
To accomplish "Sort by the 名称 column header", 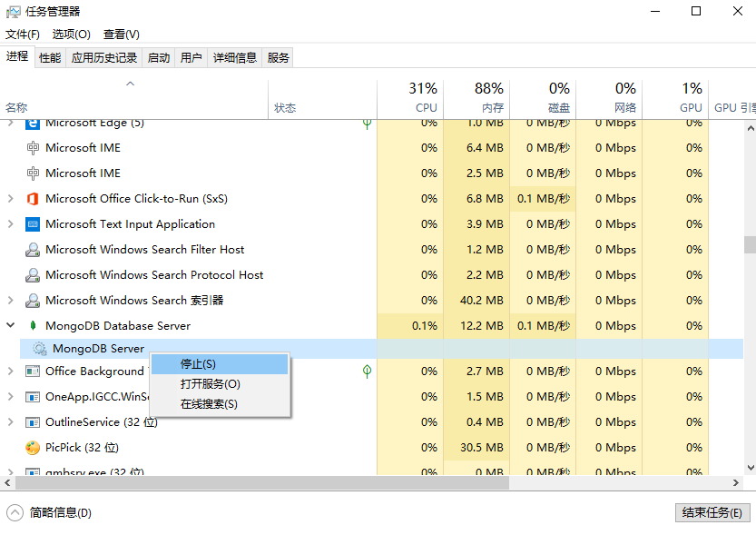I will point(134,99).
